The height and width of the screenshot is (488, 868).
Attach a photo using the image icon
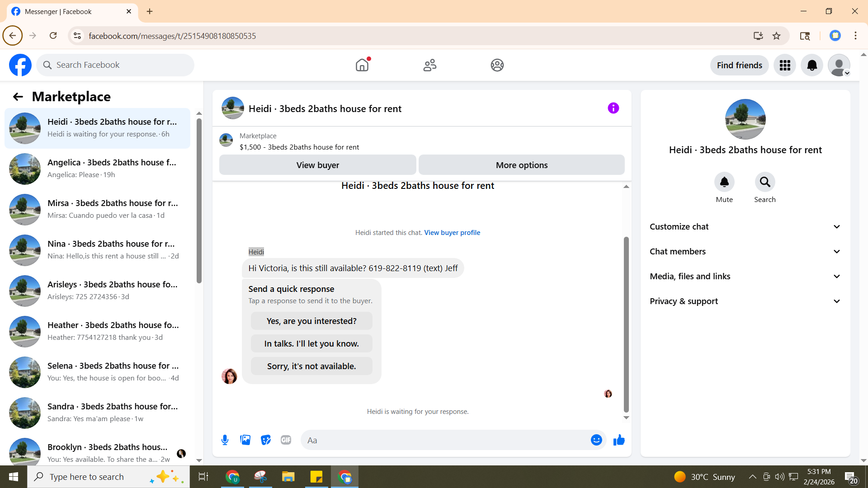click(x=245, y=440)
